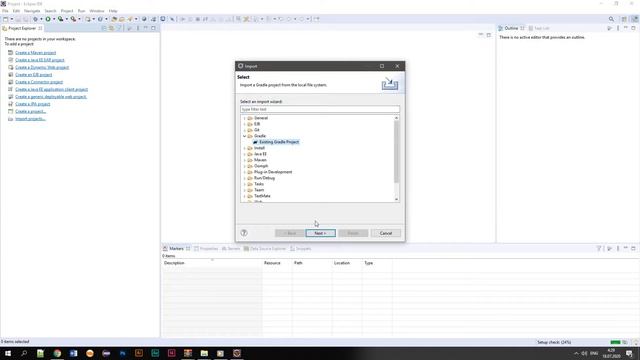This screenshot has width=640, height=360.
Task: Select the Team wizard category
Action: tap(259, 190)
